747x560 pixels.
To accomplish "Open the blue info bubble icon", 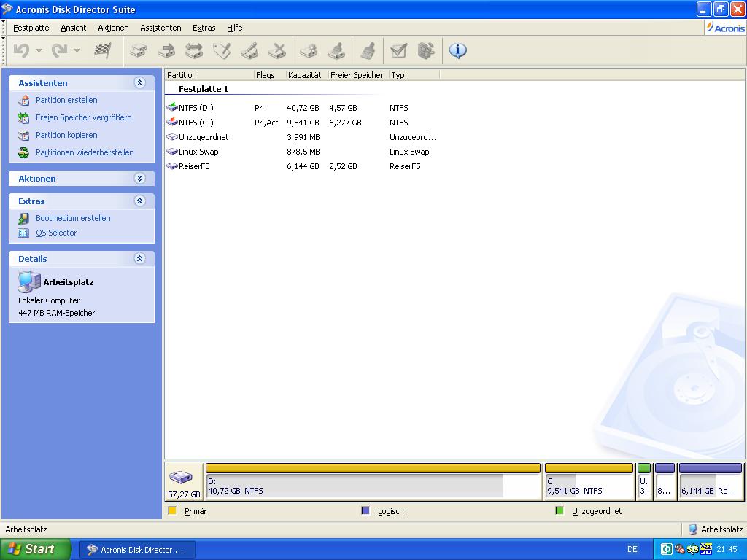I will (x=458, y=50).
